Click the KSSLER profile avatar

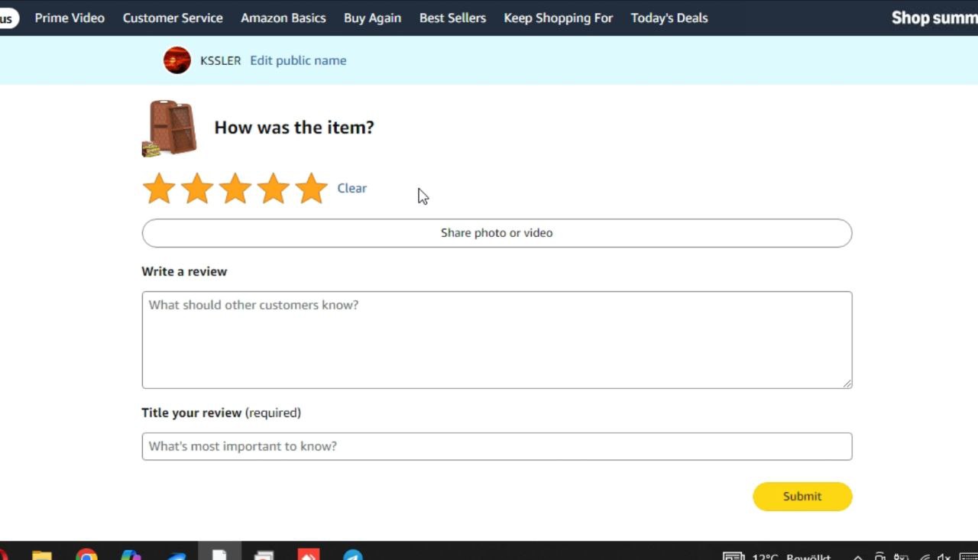pyautogui.click(x=177, y=60)
